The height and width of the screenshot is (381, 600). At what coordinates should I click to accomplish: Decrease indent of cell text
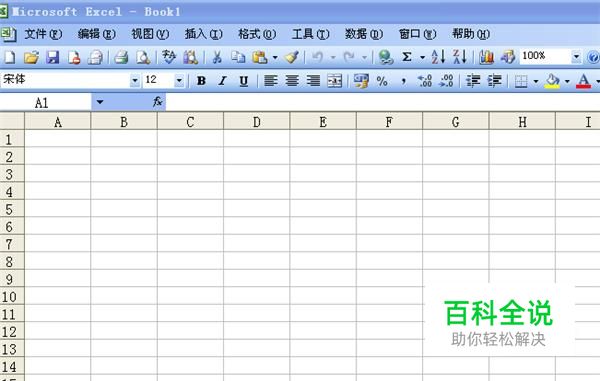pos(473,81)
